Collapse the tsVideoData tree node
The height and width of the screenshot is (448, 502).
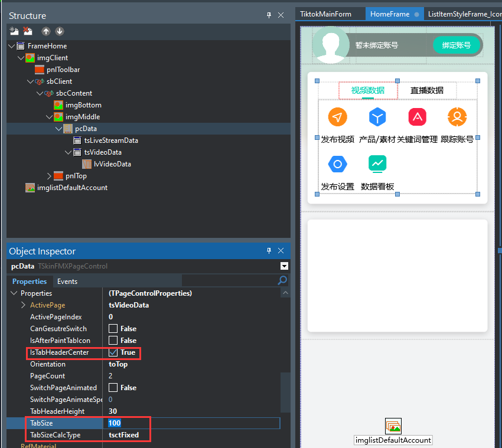(x=68, y=153)
